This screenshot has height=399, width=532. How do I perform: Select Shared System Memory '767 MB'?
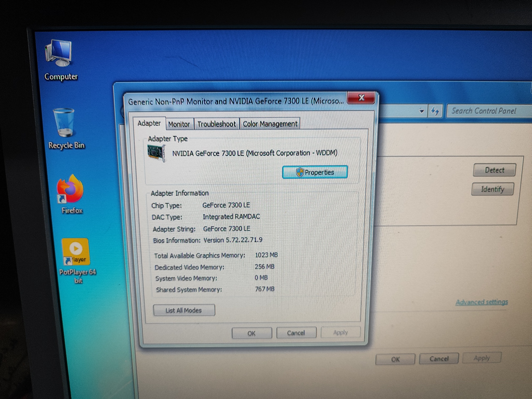(x=265, y=289)
